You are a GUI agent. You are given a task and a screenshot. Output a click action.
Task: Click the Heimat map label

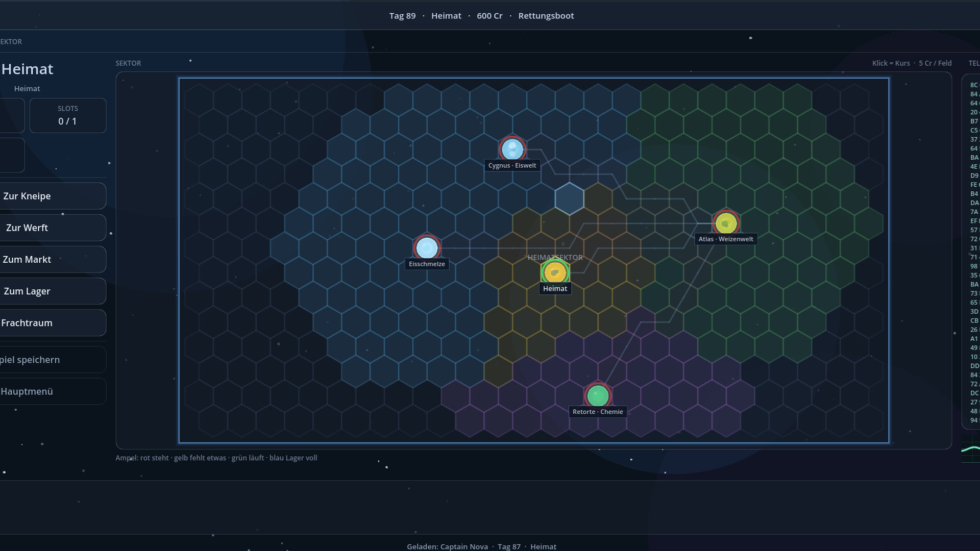tap(555, 289)
